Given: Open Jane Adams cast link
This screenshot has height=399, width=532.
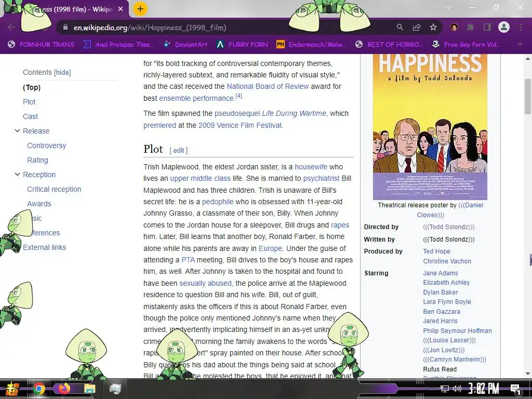Looking at the screenshot, I should (441, 273).
